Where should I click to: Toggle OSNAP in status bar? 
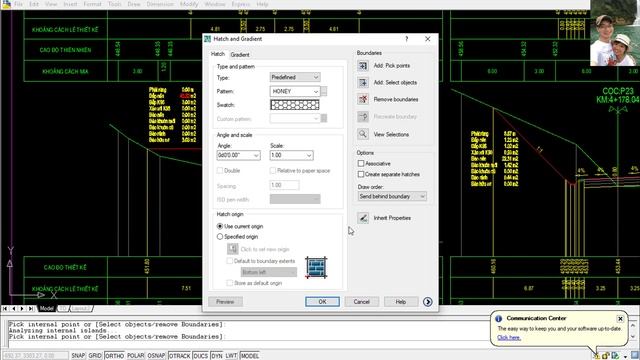pos(156,356)
